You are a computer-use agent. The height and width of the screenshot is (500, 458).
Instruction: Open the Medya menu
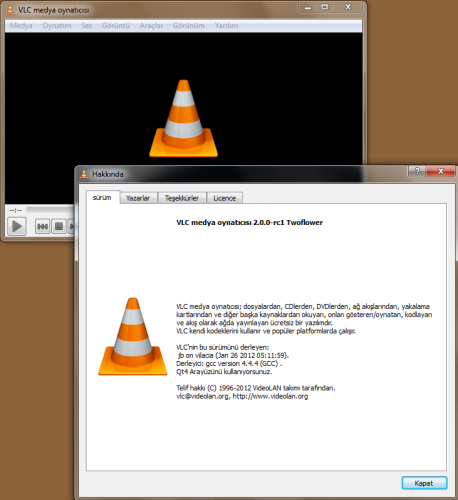(x=21, y=26)
